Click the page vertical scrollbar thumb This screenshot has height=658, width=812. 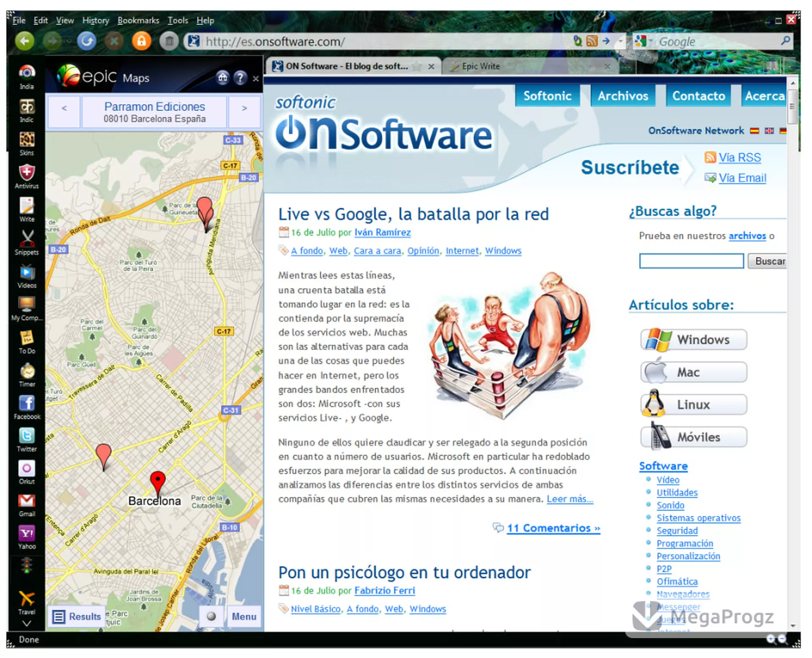793,106
